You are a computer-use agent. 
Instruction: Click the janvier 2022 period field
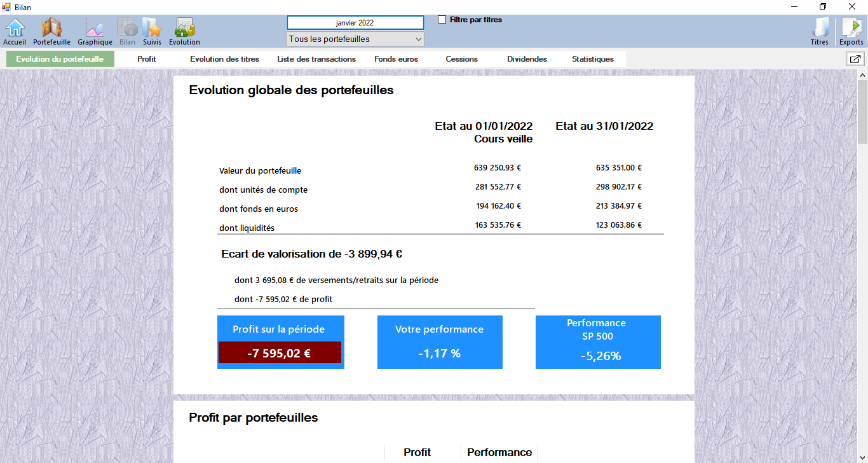(355, 22)
